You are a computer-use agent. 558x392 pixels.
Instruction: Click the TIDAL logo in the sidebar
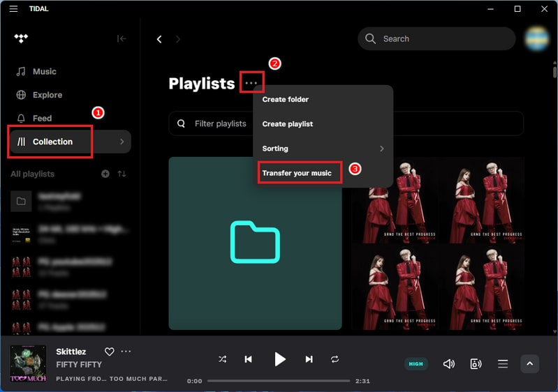tap(21, 38)
